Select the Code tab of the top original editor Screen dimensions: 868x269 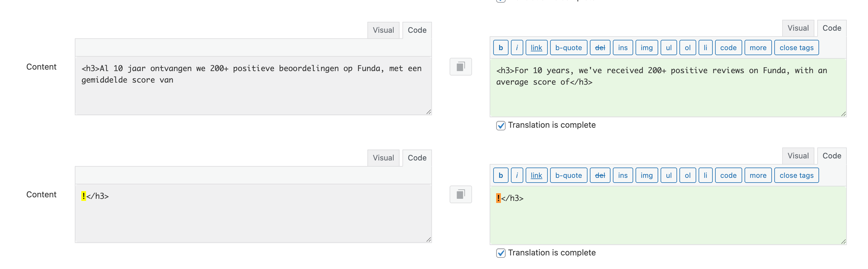tap(417, 30)
